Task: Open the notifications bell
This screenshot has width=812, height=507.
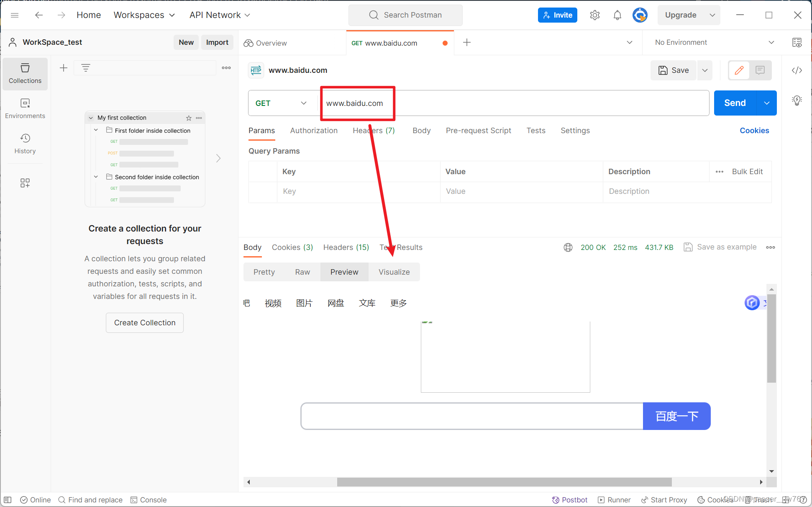Action: (x=617, y=15)
